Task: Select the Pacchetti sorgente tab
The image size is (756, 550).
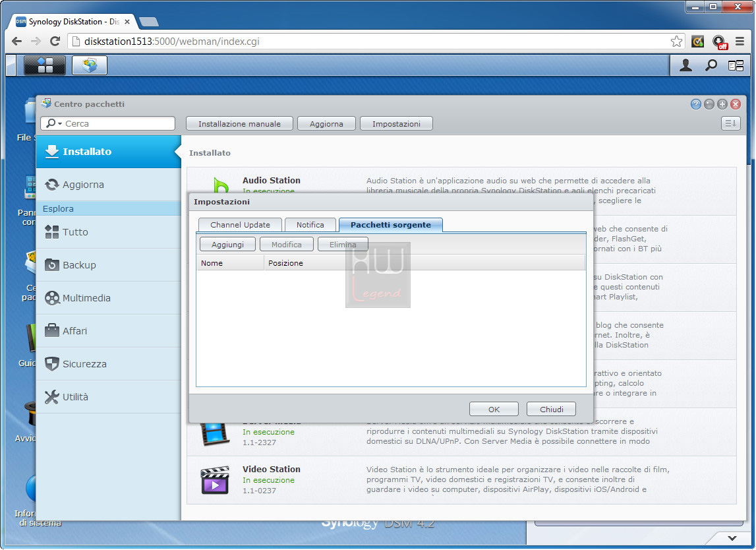Action: 391,225
